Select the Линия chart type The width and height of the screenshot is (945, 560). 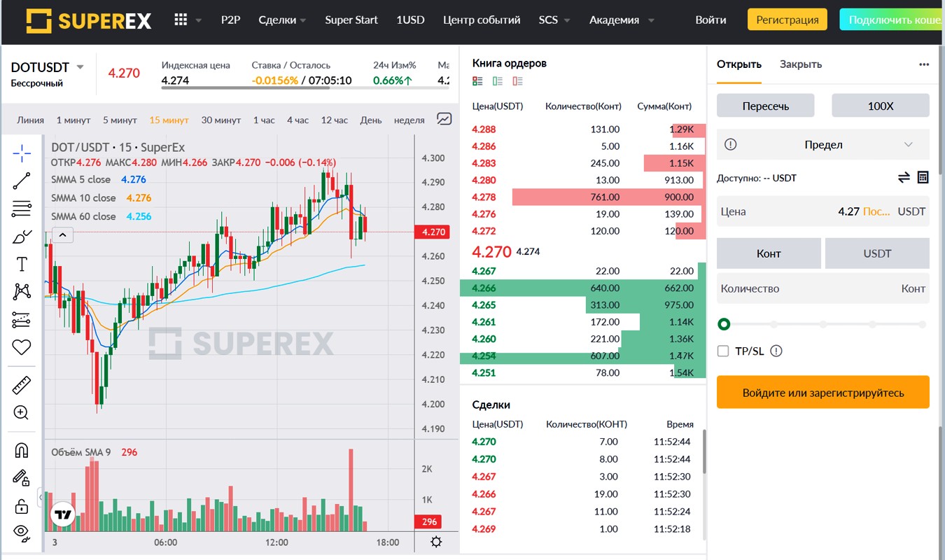coord(30,120)
